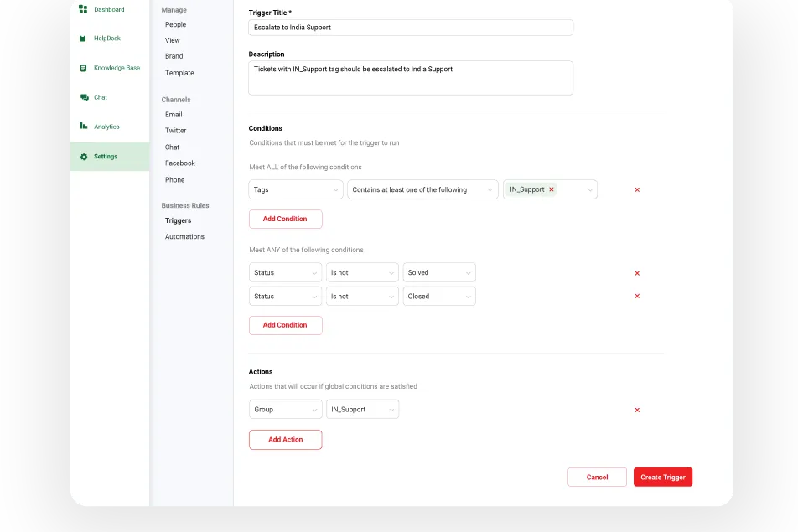Click the Chat bubble sidebar icon
Image resolution: width=798 pixels, height=532 pixels.
84,97
